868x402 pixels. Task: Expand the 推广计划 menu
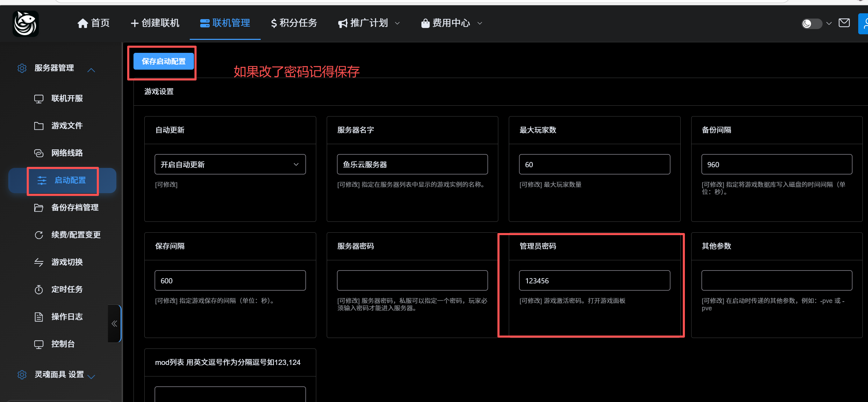pos(369,23)
